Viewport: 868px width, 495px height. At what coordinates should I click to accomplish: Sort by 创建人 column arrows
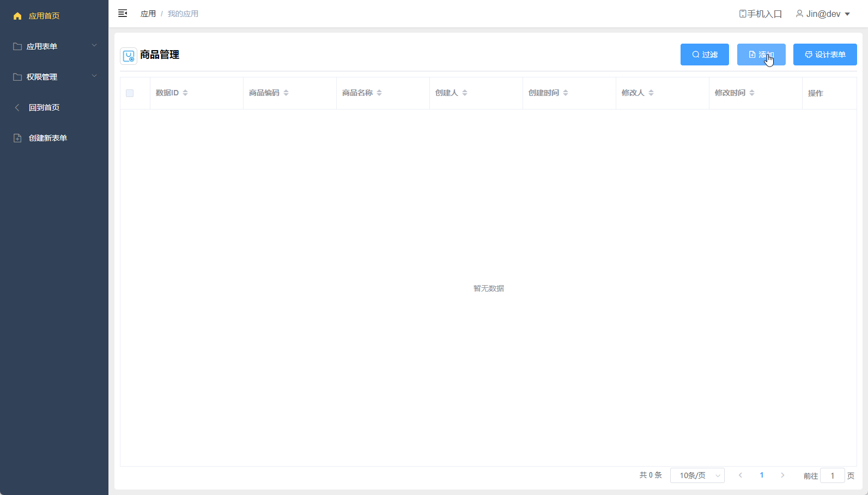tap(465, 93)
